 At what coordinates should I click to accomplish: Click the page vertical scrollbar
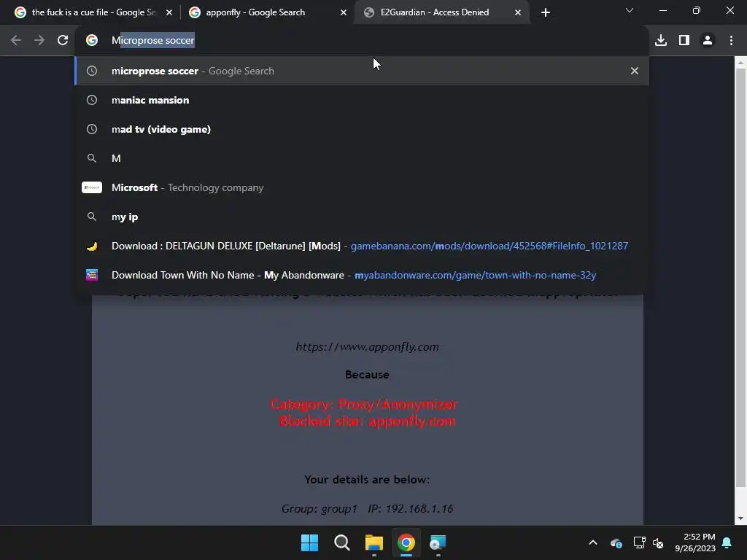(x=740, y=278)
